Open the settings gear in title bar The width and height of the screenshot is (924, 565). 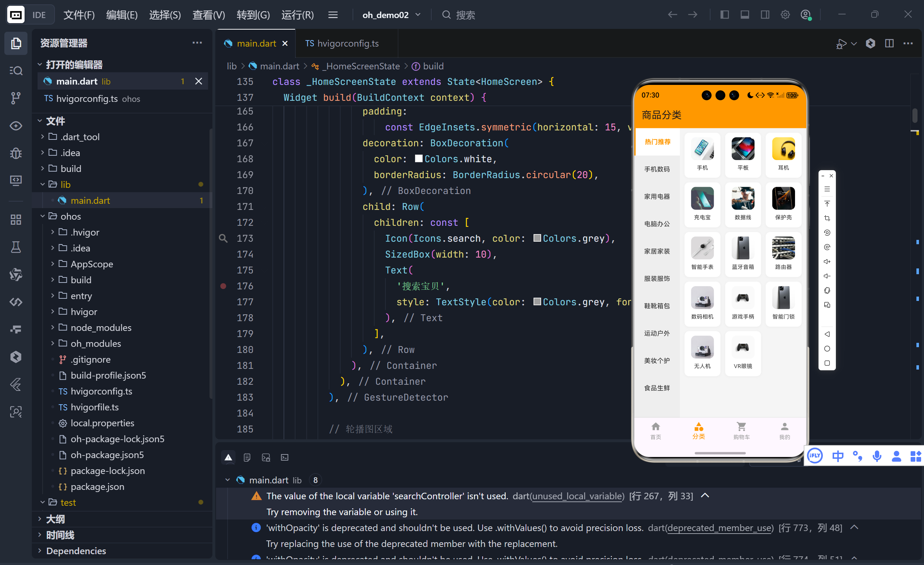click(785, 14)
